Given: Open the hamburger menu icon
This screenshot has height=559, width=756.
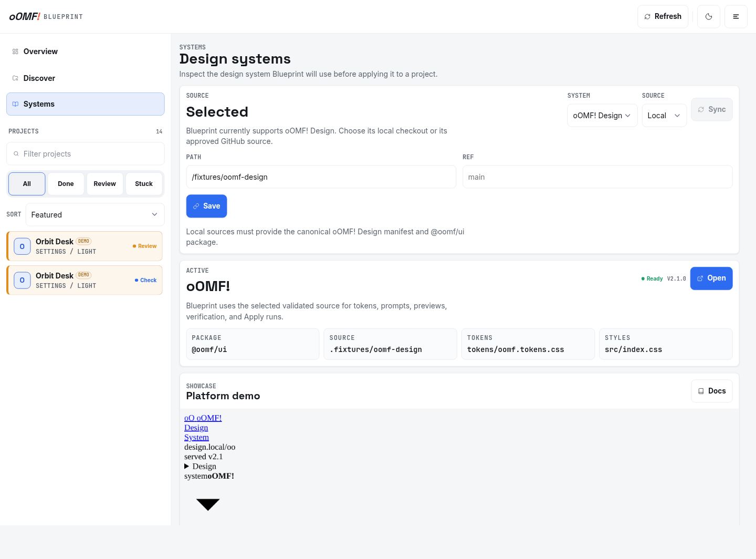Looking at the screenshot, I should [x=736, y=17].
